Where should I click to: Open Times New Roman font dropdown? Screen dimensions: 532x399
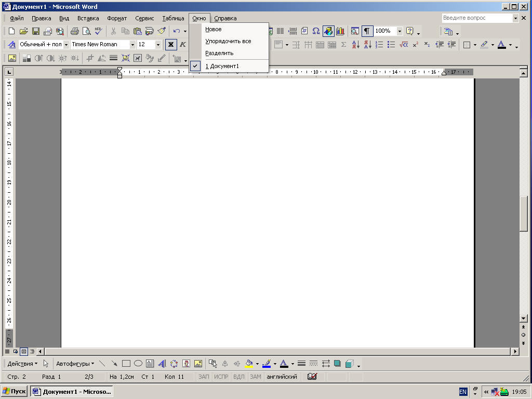[132, 45]
